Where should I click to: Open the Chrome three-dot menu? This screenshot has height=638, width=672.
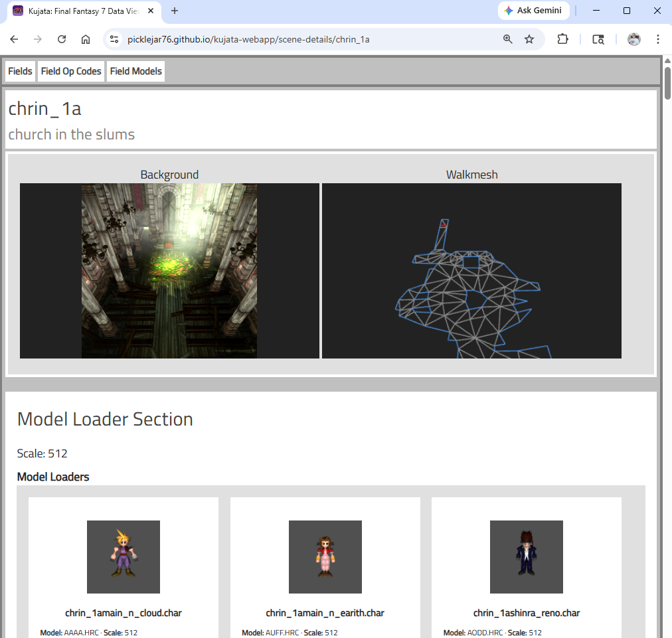(658, 39)
